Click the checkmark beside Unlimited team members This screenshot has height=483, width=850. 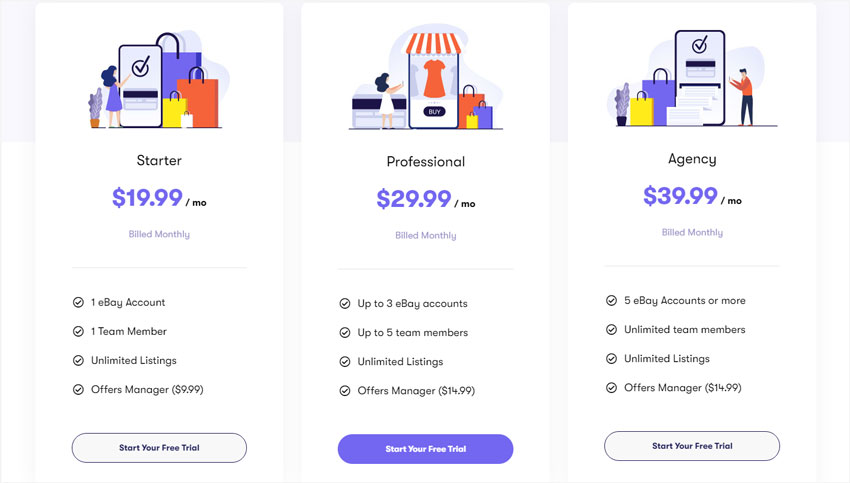(611, 330)
